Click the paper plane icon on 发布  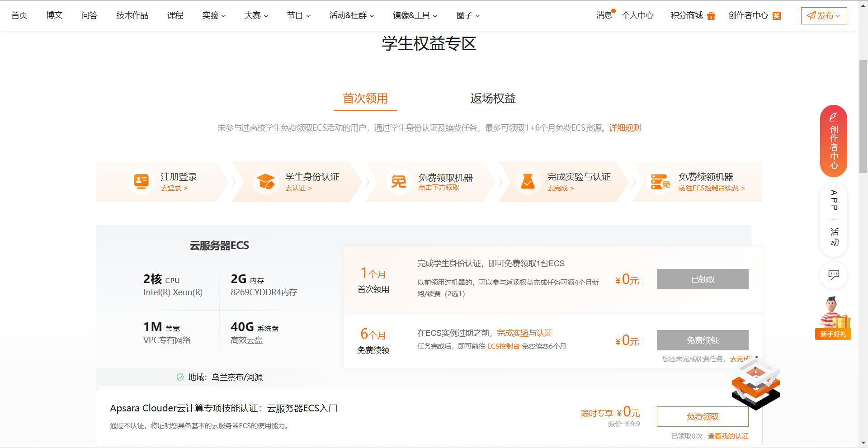811,16
